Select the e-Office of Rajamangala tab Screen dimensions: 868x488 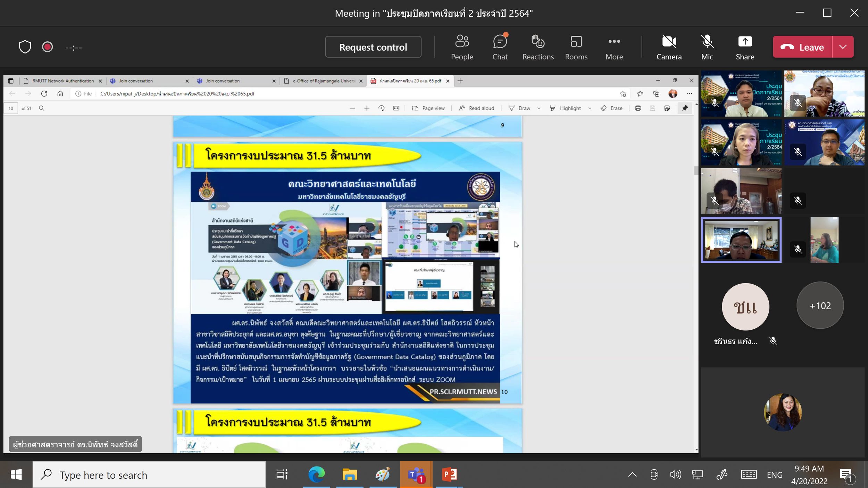323,81
